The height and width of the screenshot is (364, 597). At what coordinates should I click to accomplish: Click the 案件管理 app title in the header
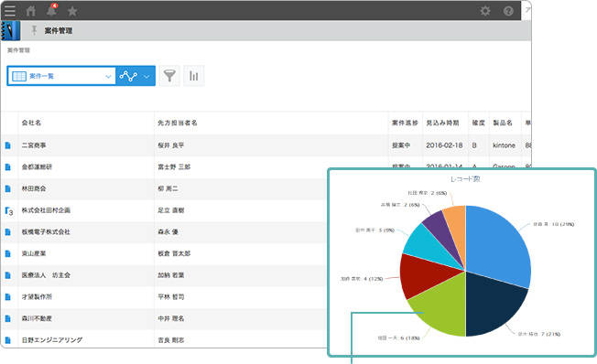(59, 30)
